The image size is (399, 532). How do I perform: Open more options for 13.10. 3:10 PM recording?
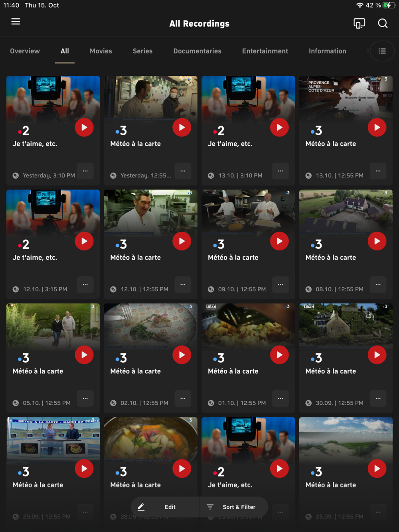click(280, 171)
